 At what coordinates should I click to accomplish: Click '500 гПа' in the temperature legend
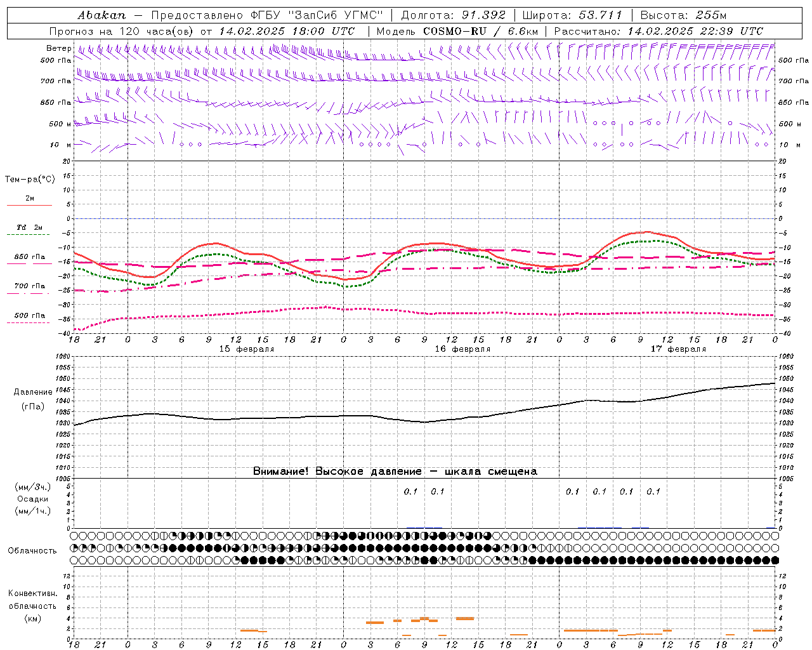(x=30, y=315)
